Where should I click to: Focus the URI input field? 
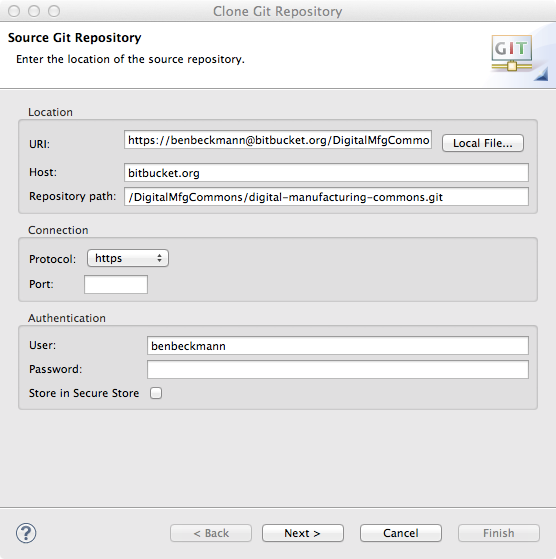coord(278,140)
